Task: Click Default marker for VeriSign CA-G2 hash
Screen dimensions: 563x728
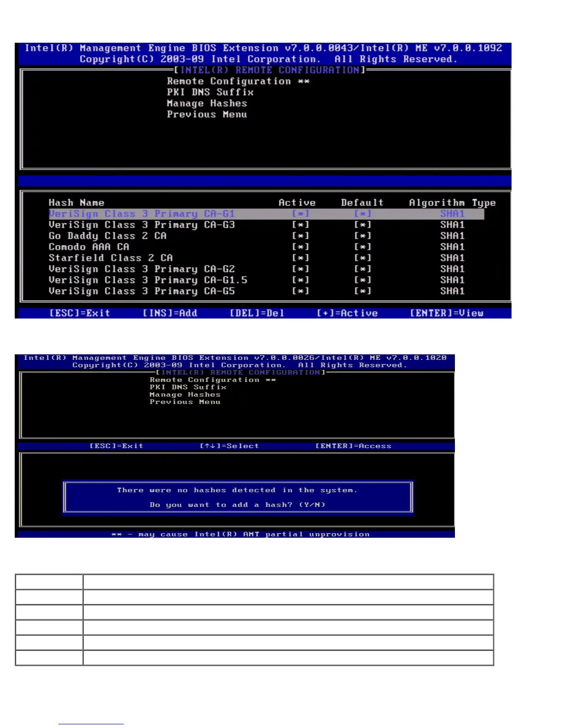Action: pyautogui.click(x=363, y=269)
